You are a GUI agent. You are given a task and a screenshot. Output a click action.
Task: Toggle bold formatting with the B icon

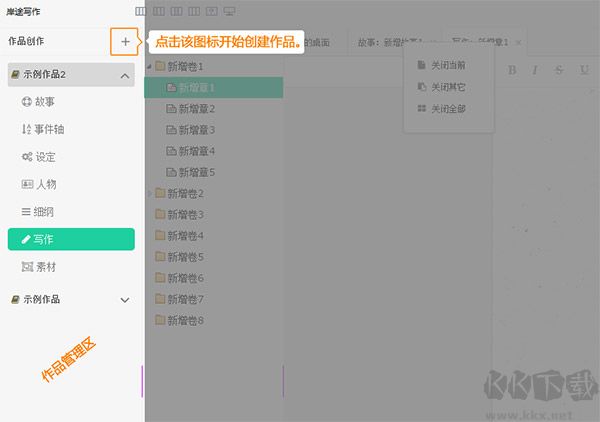tap(512, 70)
